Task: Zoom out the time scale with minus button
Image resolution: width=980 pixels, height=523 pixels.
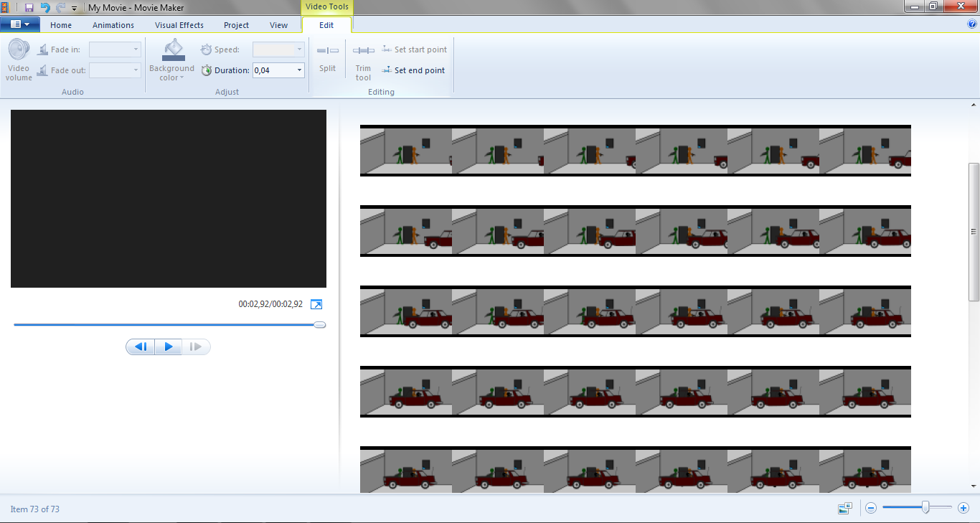Action: [x=871, y=508]
